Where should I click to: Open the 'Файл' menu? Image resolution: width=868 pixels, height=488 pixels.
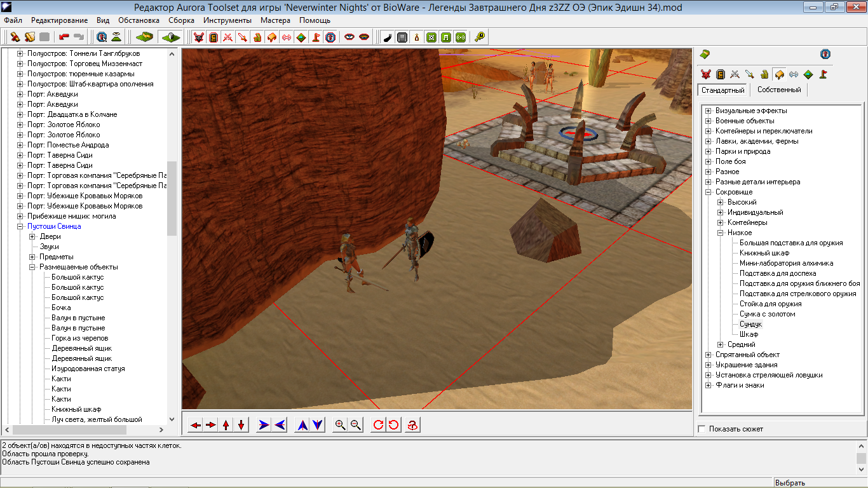pos(13,20)
